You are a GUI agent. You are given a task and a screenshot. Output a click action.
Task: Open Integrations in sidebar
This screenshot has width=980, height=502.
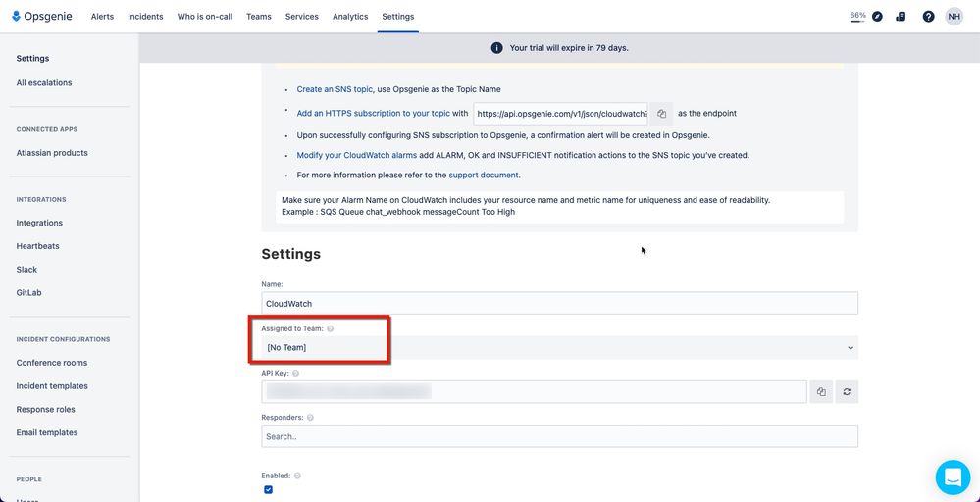point(39,223)
